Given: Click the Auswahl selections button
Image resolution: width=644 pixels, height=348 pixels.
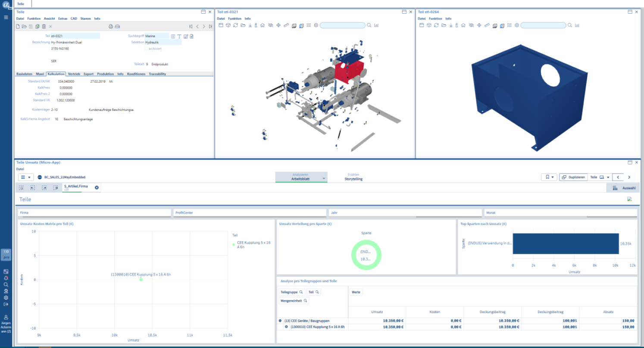Looking at the screenshot, I should [x=623, y=188].
